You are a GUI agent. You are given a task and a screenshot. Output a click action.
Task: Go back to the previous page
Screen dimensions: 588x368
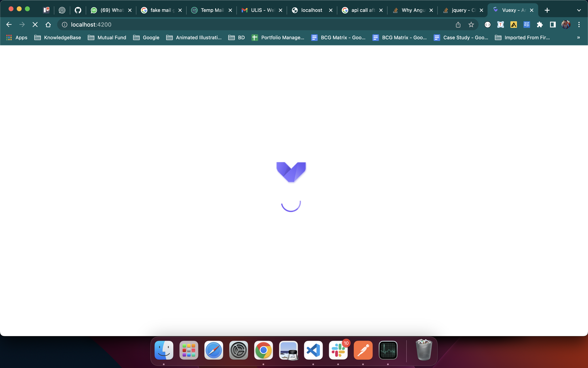[x=9, y=25]
